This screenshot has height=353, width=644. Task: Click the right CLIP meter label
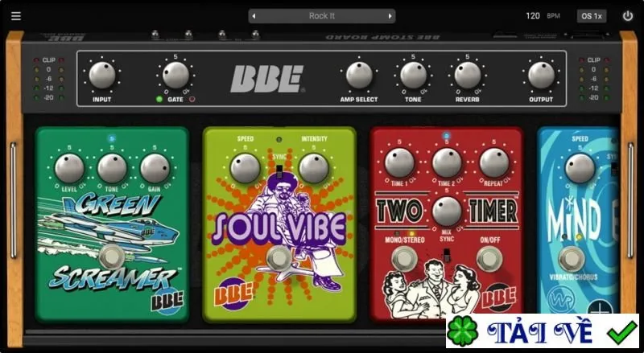click(x=593, y=60)
